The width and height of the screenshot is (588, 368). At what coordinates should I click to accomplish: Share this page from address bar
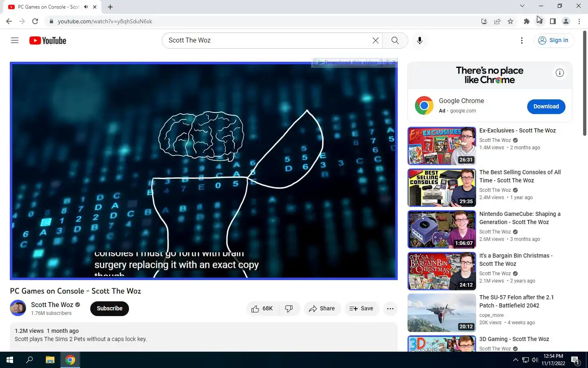(x=497, y=21)
